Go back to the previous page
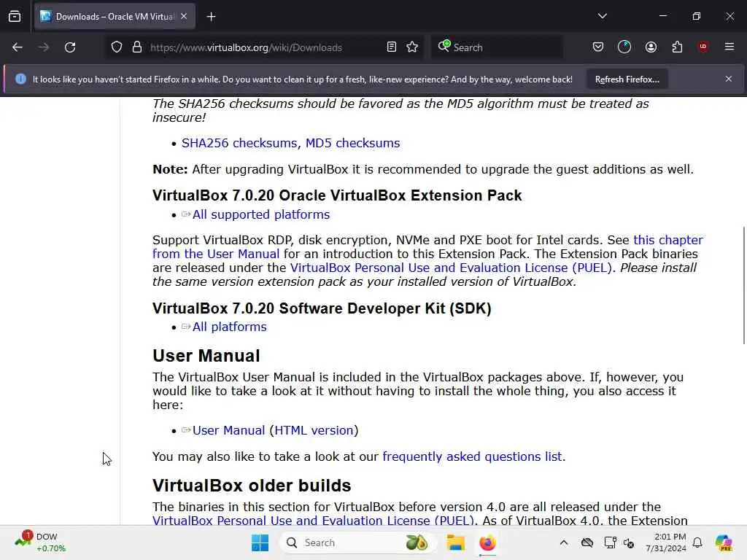747x560 pixels. [x=18, y=47]
